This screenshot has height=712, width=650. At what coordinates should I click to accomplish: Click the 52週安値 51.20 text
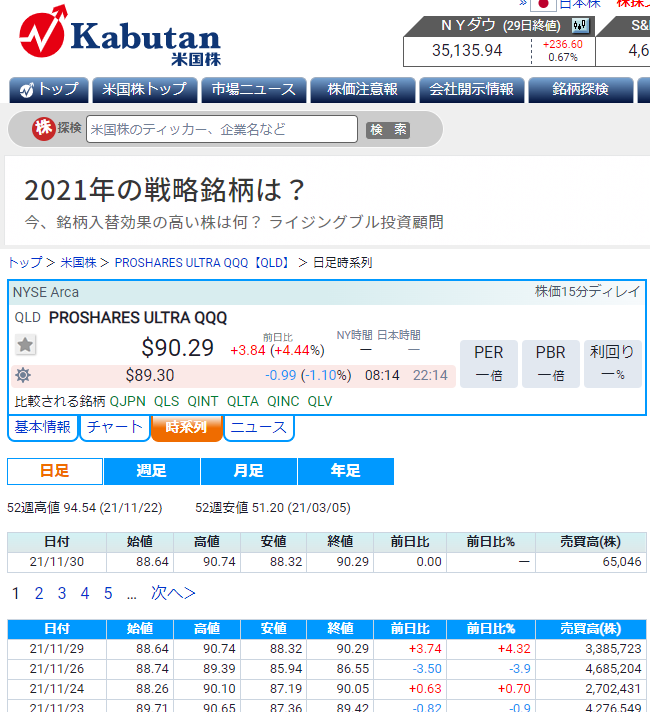point(273,508)
